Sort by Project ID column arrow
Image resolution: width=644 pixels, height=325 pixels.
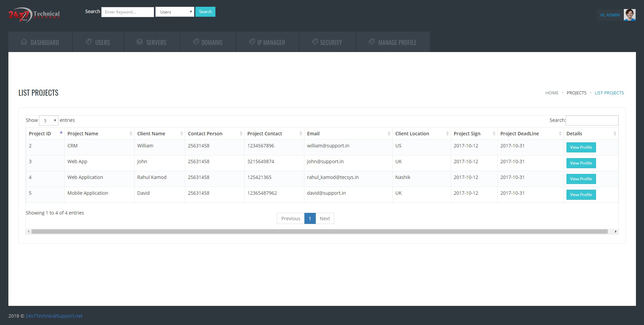61,133
